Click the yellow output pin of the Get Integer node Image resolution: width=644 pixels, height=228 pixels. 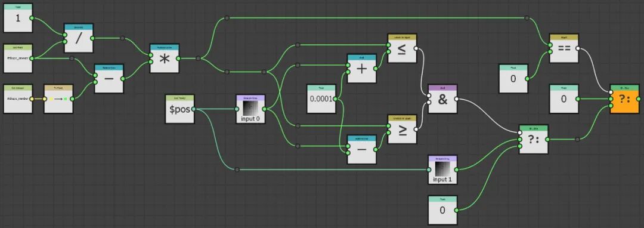coord(32,99)
